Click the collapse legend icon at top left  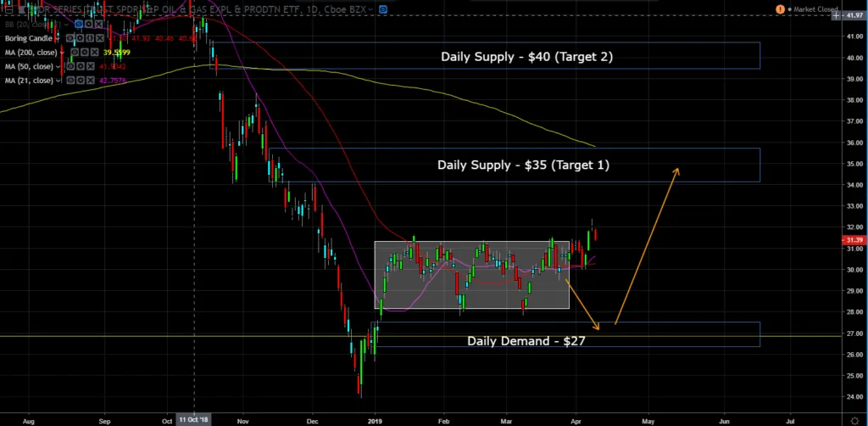coord(8,9)
